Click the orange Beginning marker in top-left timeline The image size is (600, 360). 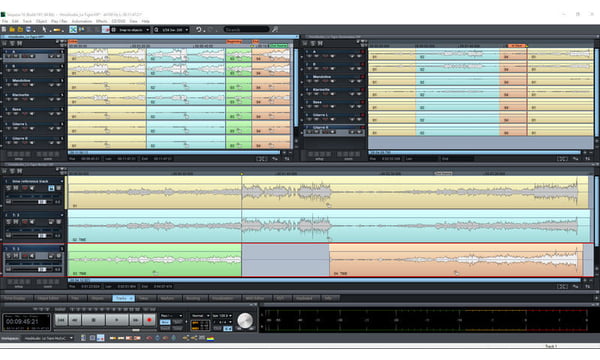pyautogui.click(x=234, y=41)
